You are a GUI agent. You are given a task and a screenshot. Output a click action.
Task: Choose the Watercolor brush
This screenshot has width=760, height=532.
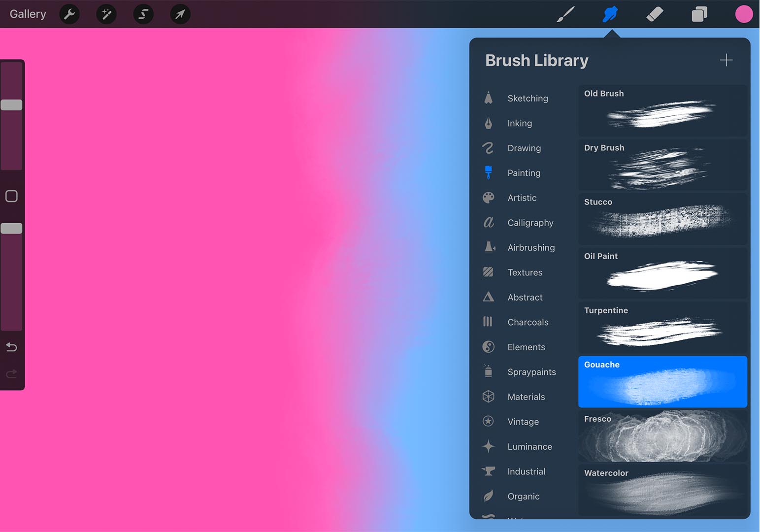click(x=662, y=490)
